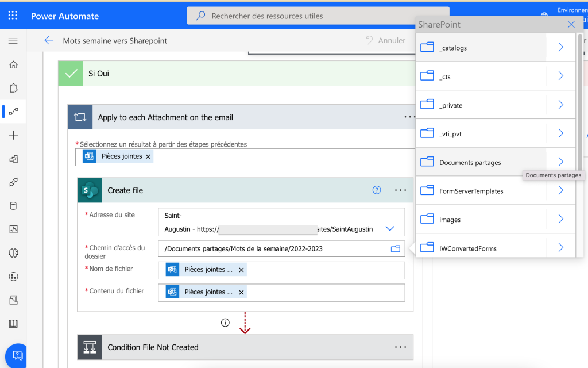Expand the IWConvertedForms folder chevron
Screen dimensions: 588x368
click(x=560, y=247)
